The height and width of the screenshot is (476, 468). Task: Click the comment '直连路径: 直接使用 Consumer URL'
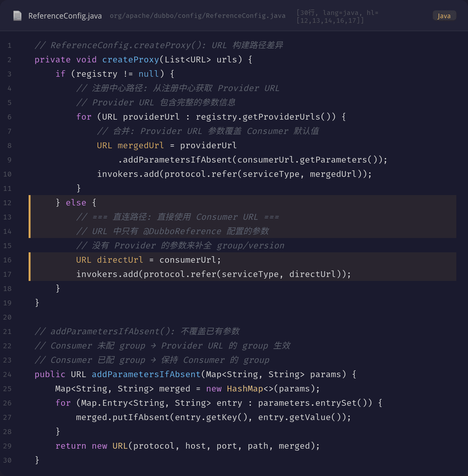pyautogui.click(x=177, y=217)
